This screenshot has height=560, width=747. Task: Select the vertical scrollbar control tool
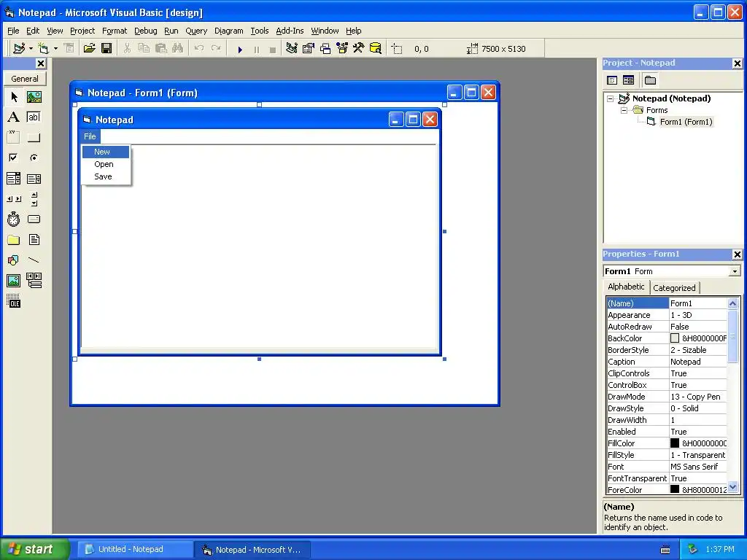tap(34, 198)
